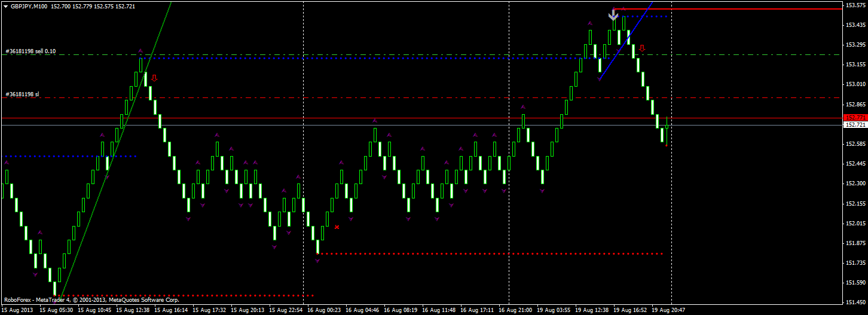Screen dimensions: 868x315
Task: Click the '15 Aug 17:32' time label
Action: [x=210, y=310]
